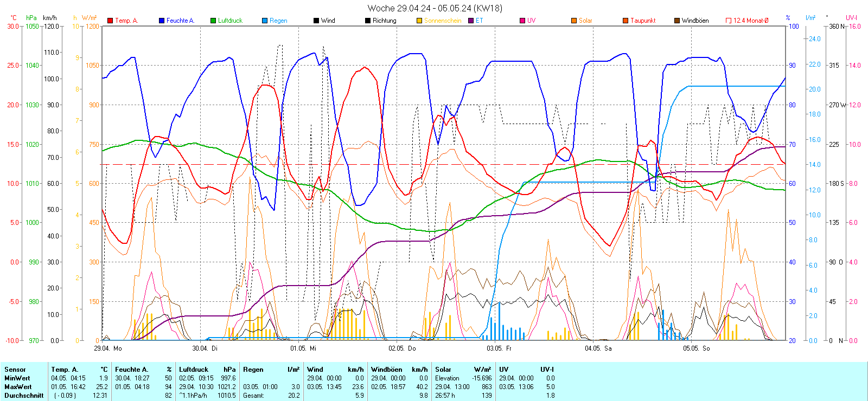Click the Richtung legend label
Viewport: 868px width, 401px height.
(x=384, y=21)
